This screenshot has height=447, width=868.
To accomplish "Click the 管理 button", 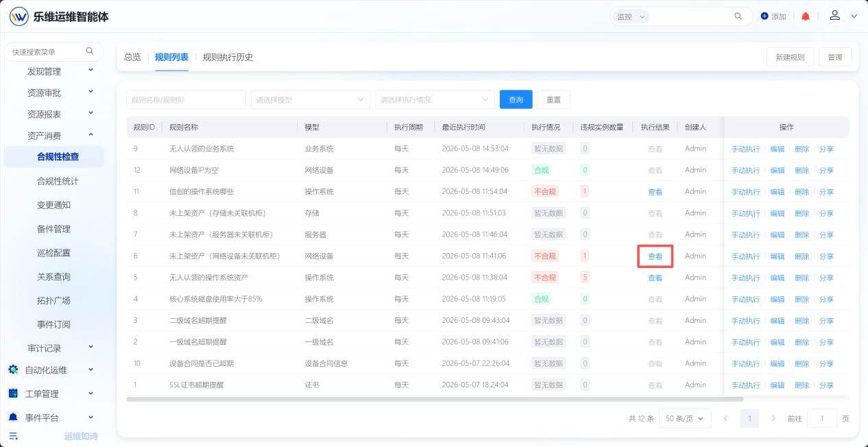I will click(835, 57).
